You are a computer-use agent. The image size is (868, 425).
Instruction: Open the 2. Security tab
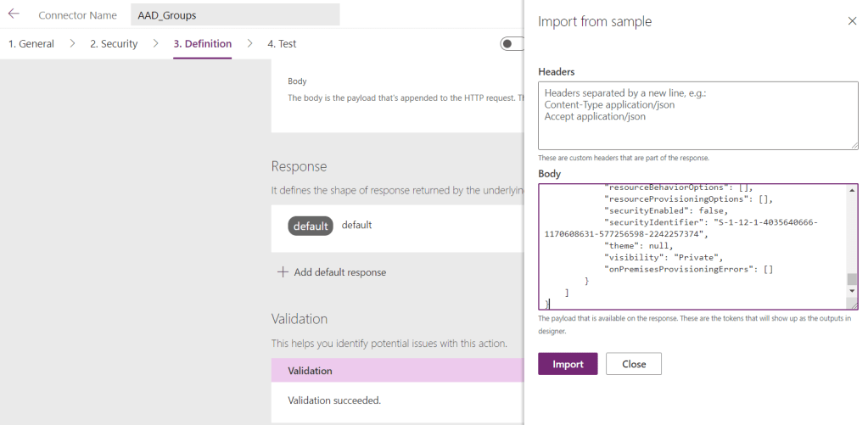[x=114, y=44]
